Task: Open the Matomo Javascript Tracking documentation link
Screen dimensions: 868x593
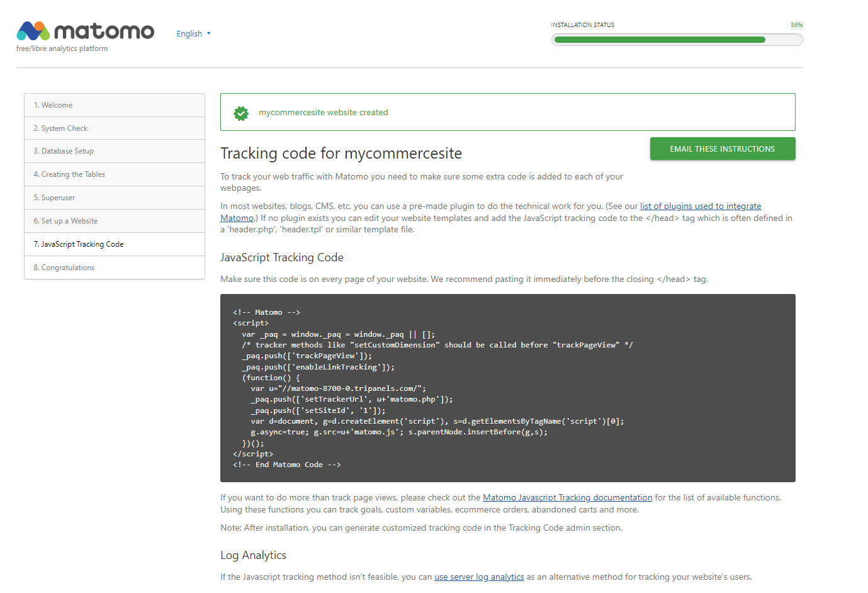Action: tap(567, 497)
